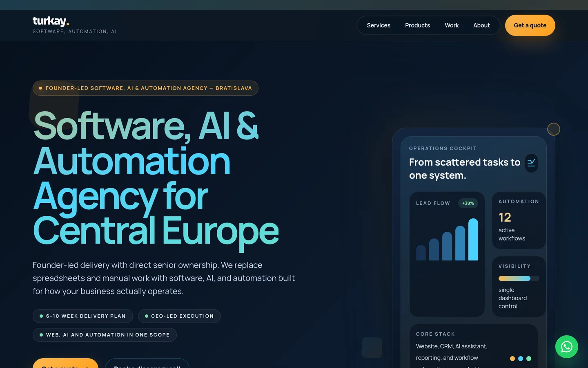Go to the turkay logo homepage
The width and height of the screenshot is (588, 368).
(51, 21)
